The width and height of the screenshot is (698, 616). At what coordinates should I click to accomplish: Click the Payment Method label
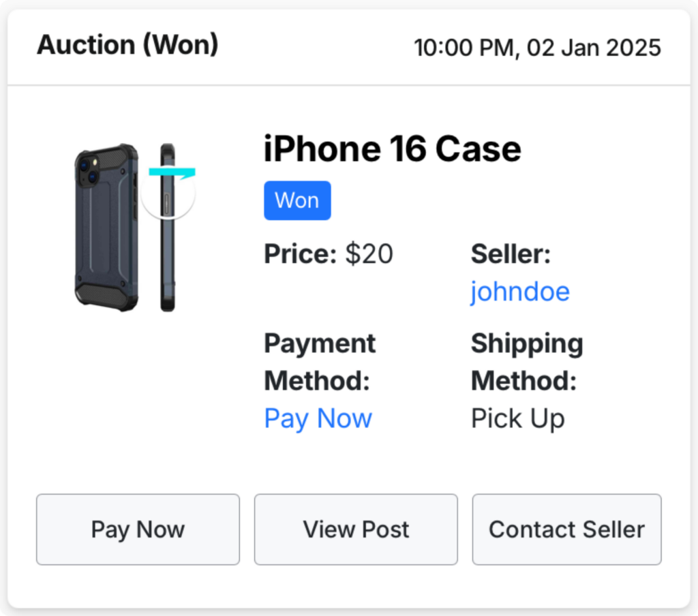[x=320, y=362]
